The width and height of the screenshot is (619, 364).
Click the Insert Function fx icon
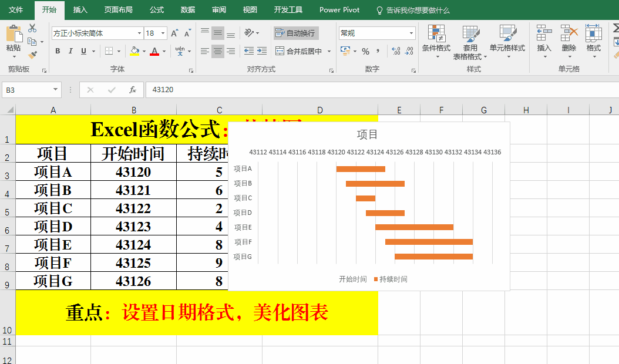(x=133, y=90)
